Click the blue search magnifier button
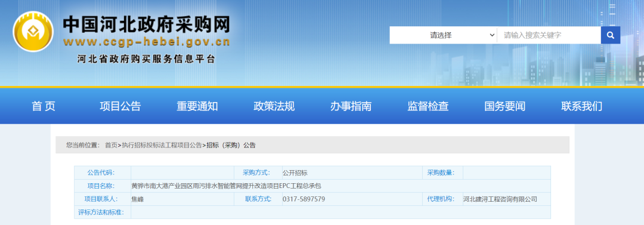 pos(611,35)
